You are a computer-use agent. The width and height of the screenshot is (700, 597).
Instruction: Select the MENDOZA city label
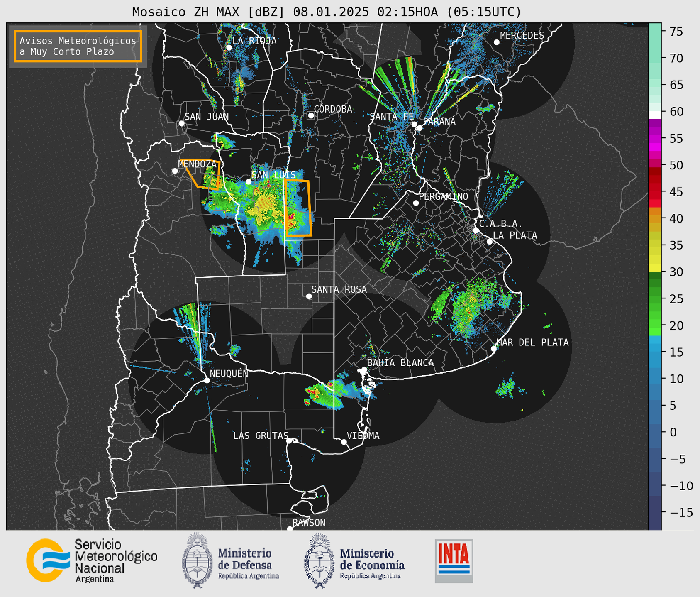pos(197,164)
